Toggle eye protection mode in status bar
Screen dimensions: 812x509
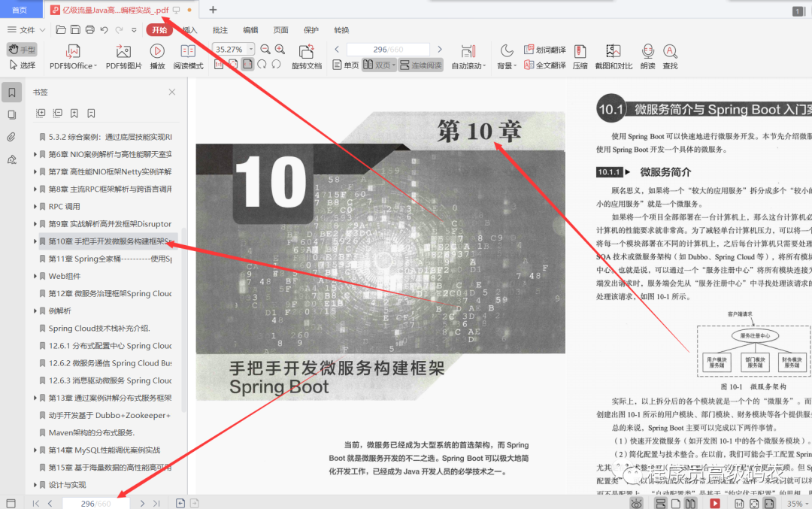(x=637, y=503)
